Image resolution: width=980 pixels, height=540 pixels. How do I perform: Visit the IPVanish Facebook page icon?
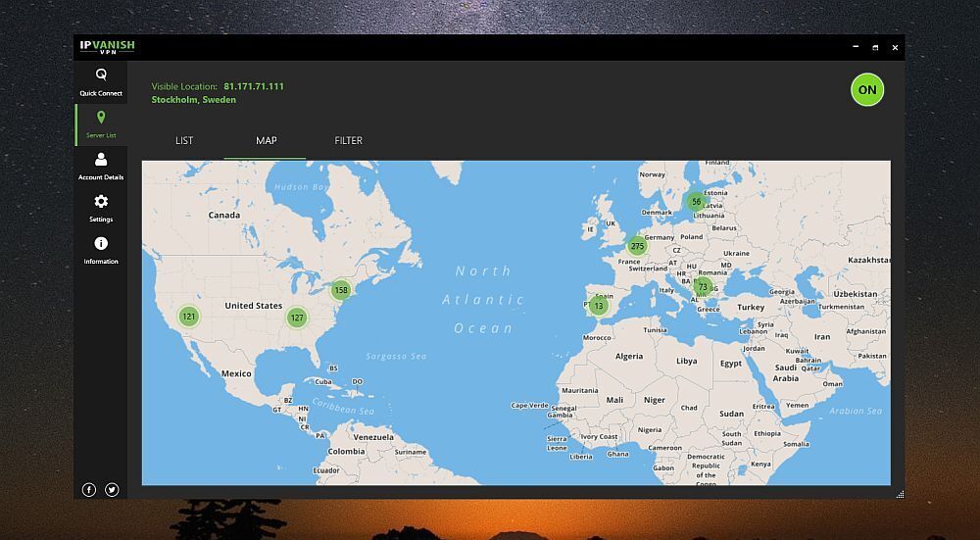click(x=89, y=489)
